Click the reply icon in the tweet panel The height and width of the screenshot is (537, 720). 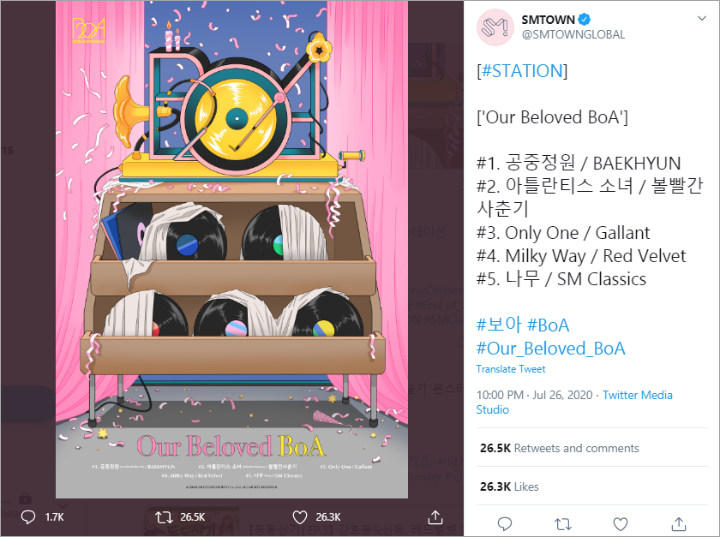tap(505, 524)
